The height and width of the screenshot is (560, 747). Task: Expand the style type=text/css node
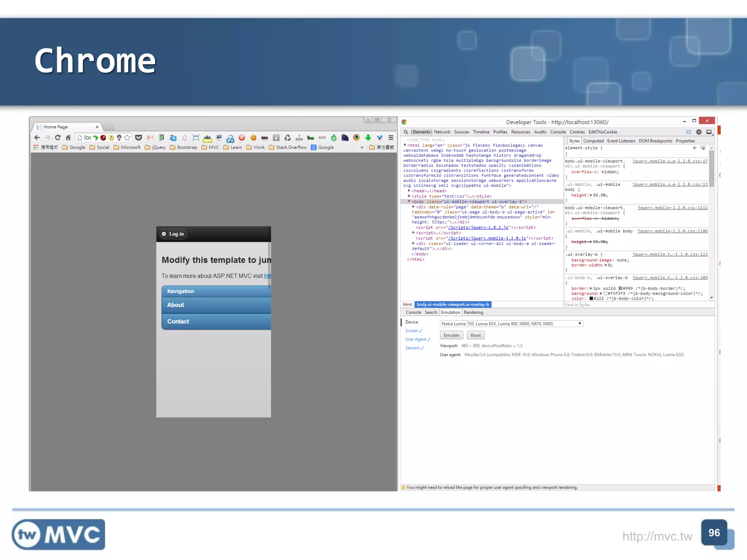pyautogui.click(x=409, y=196)
